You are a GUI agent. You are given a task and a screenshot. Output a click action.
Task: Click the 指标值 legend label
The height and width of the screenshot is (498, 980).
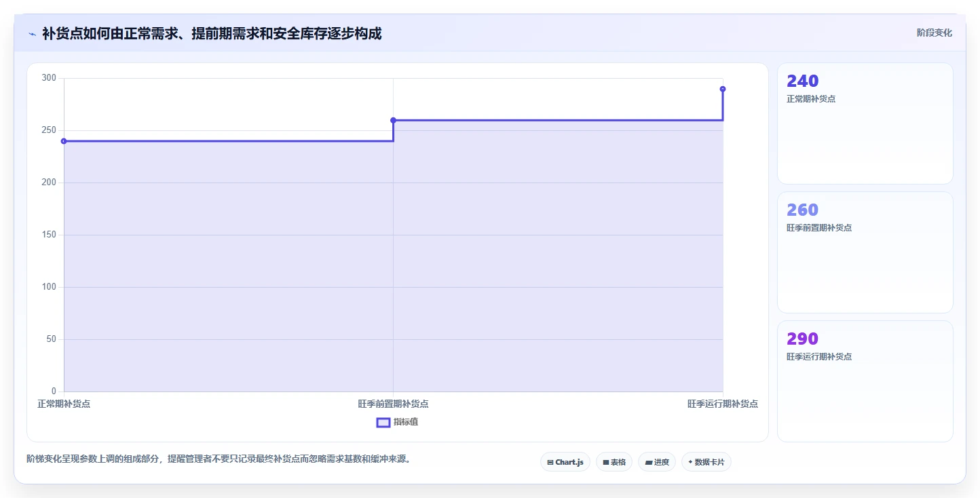[406, 422]
